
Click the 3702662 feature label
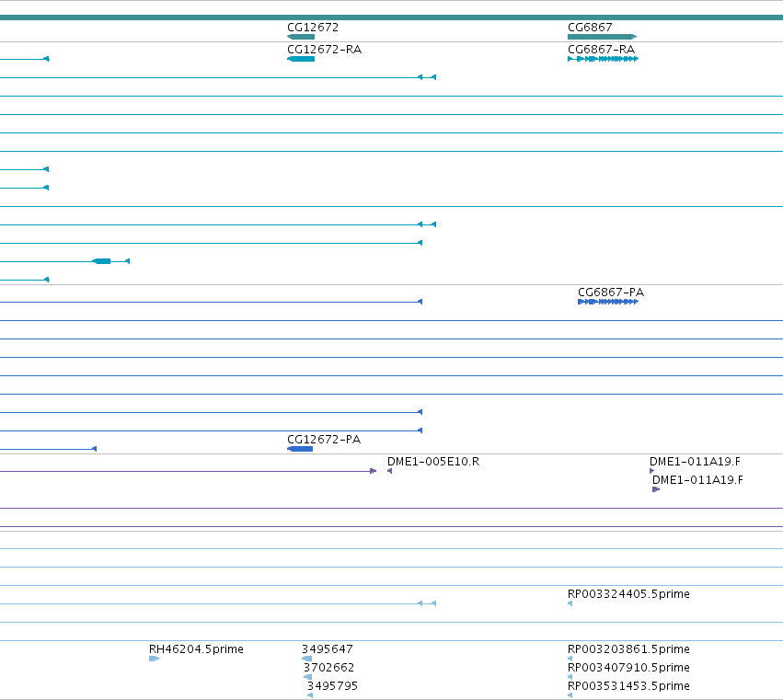click(x=328, y=668)
